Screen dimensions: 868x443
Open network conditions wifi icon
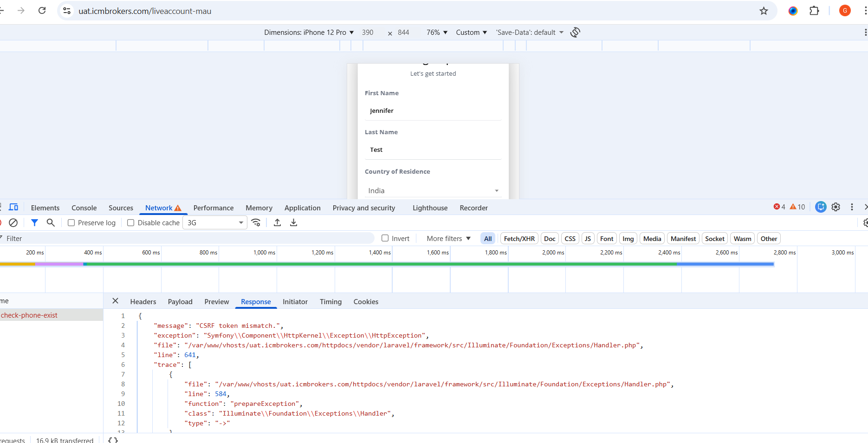pos(256,223)
